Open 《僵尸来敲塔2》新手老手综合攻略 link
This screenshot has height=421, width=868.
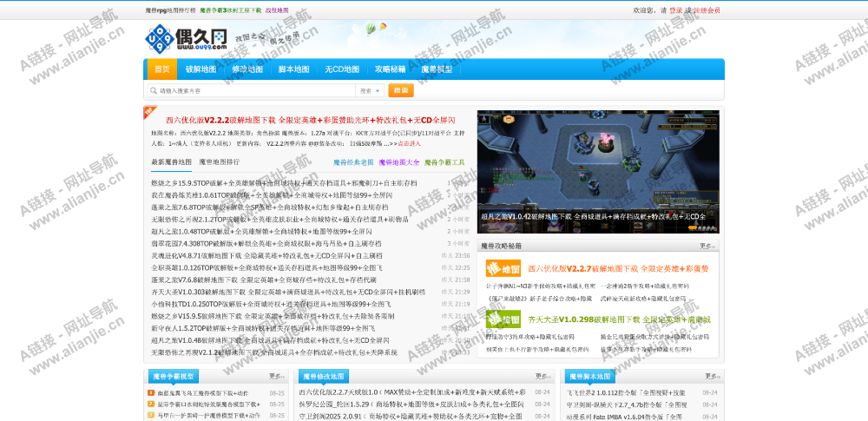click(x=539, y=299)
